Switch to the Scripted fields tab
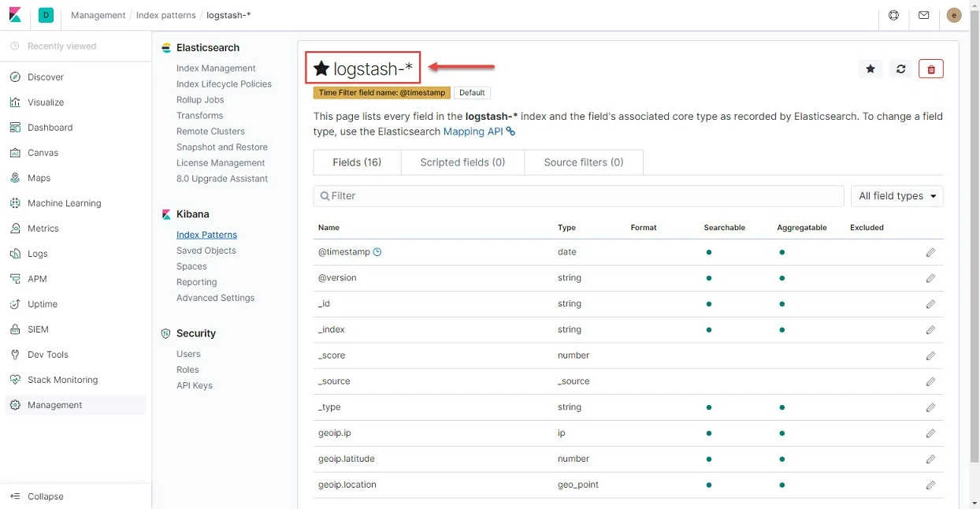The height and width of the screenshot is (509, 980). [x=462, y=162]
